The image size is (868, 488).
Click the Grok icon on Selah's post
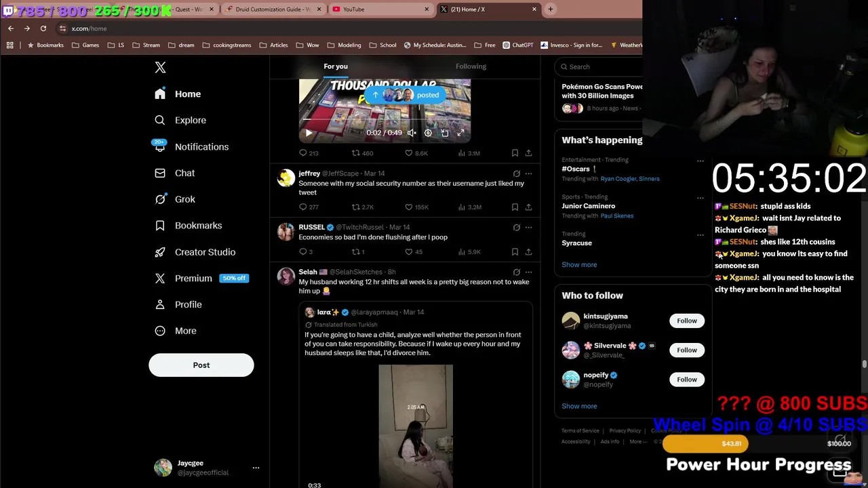click(516, 272)
